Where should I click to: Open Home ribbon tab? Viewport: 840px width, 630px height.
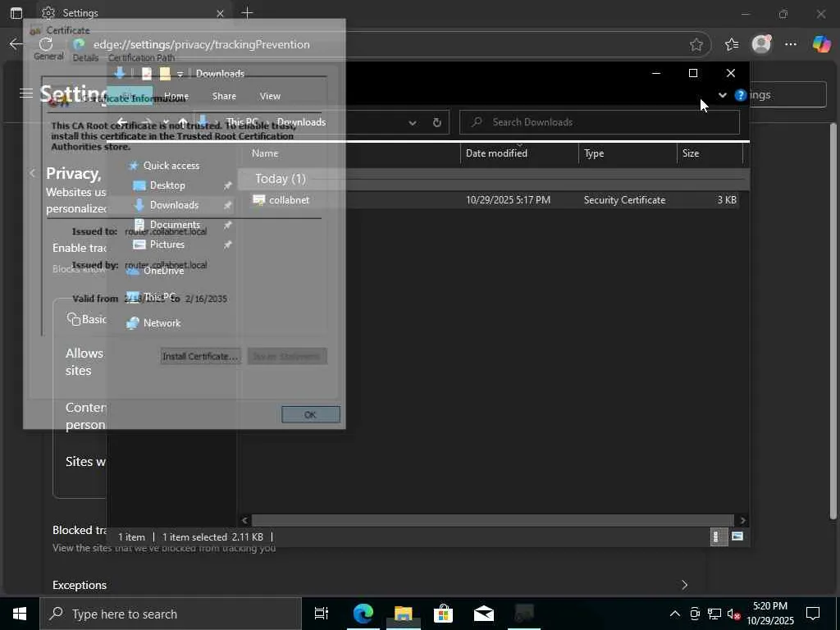pyautogui.click(x=176, y=96)
